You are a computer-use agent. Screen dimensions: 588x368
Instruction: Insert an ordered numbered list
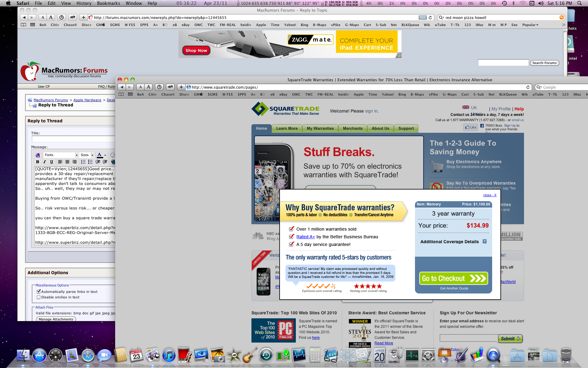coord(83,162)
